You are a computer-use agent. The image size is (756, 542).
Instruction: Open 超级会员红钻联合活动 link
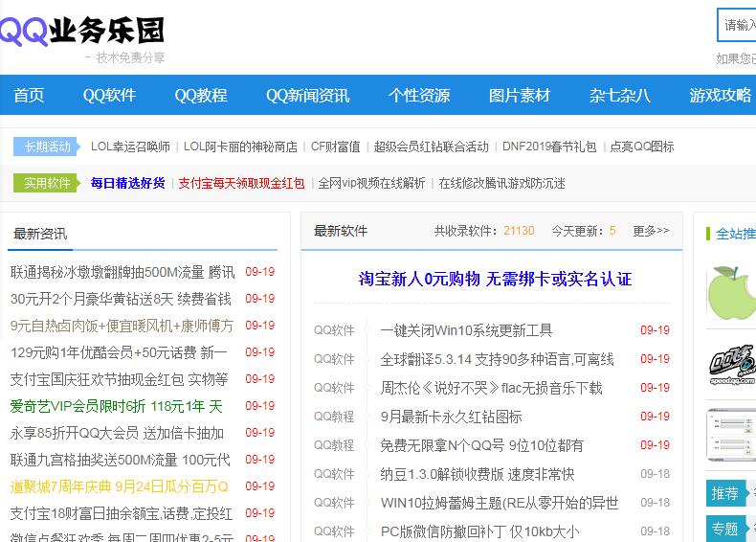431,147
